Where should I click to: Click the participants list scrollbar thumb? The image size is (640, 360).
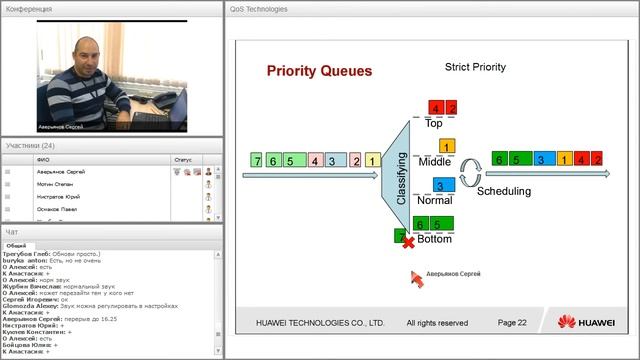coord(218,177)
